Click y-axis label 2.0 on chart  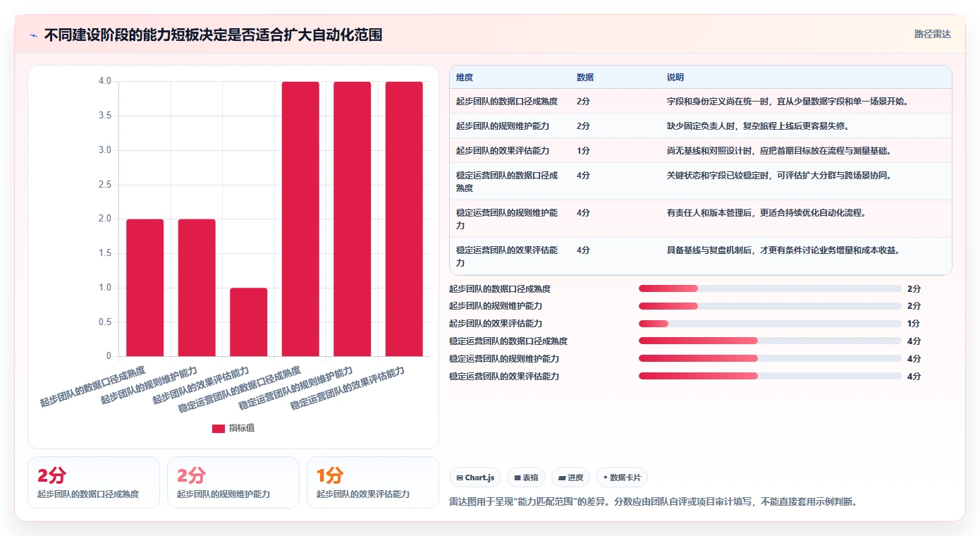point(104,219)
